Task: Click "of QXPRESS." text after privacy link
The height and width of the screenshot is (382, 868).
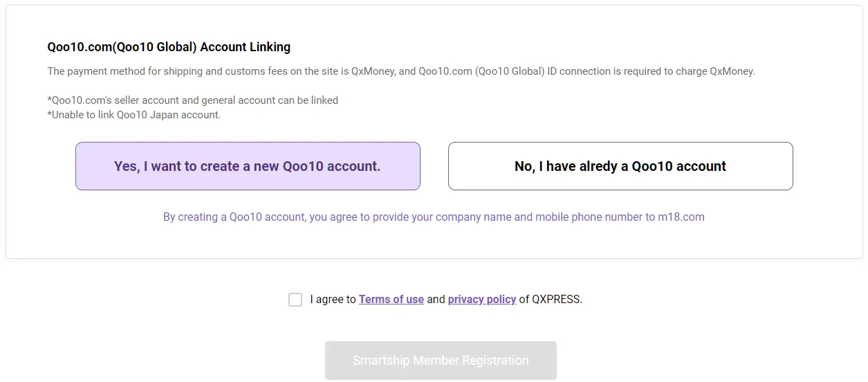Action: click(x=551, y=300)
